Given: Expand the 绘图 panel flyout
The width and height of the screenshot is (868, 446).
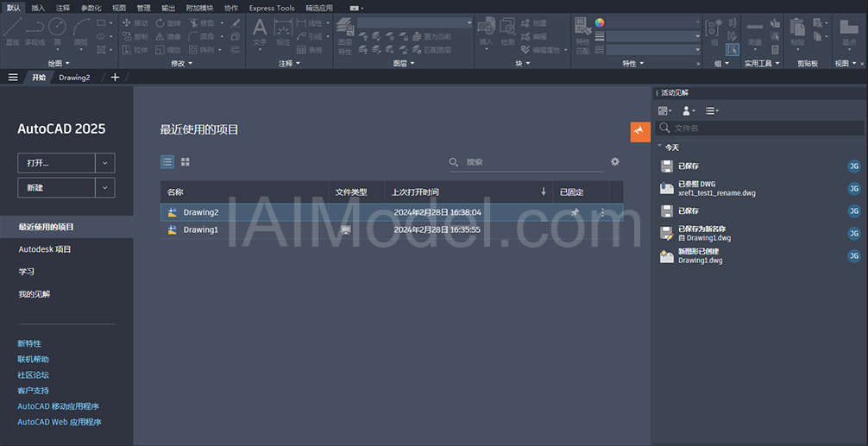Looking at the screenshot, I should [60, 64].
